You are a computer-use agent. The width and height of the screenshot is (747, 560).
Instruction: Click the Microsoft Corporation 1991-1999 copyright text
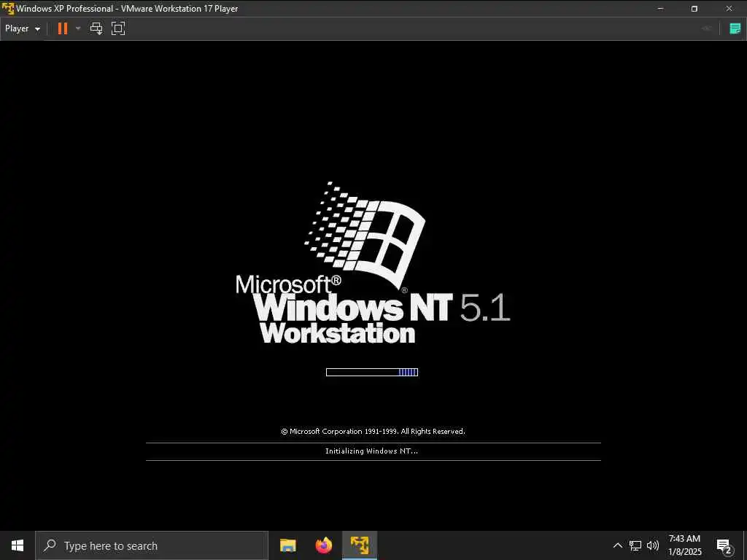point(373,432)
